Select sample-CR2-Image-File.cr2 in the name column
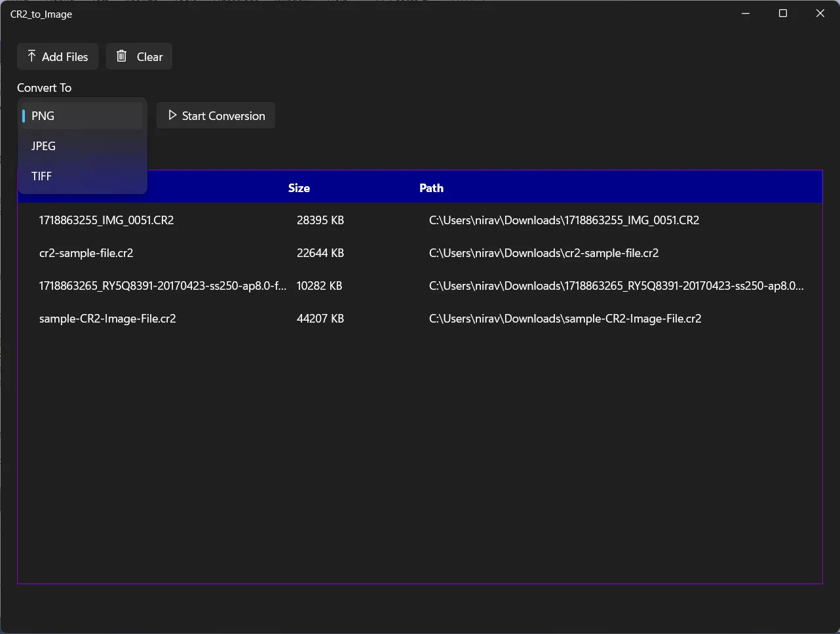This screenshot has width=840, height=634. point(107,319)
